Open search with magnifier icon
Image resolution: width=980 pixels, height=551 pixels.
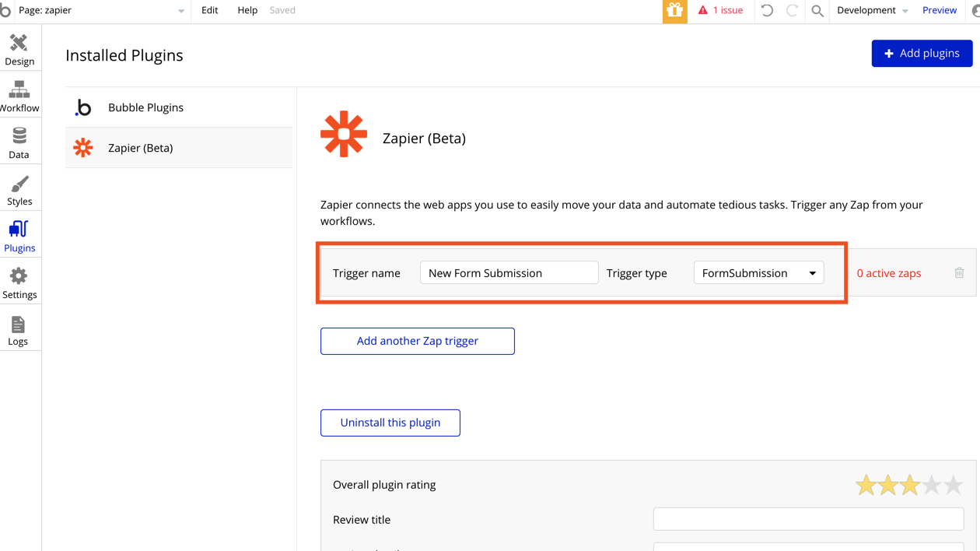(817, 11)
